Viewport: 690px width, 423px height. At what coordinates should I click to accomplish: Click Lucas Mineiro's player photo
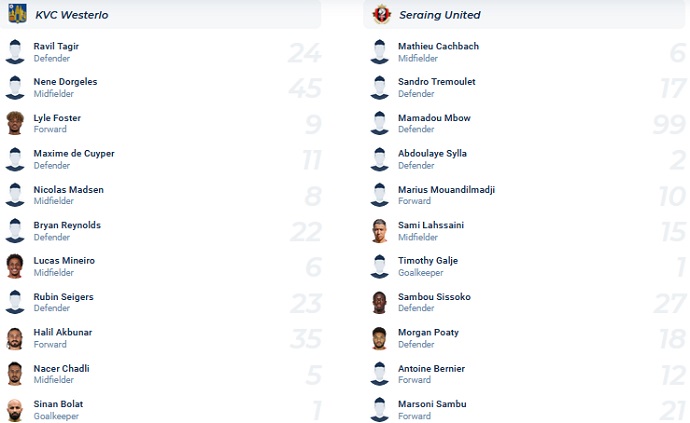[x=15, y=266]
